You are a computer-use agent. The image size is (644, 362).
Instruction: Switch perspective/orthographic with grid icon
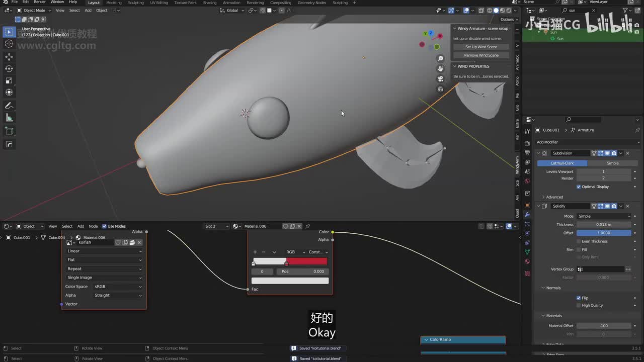coord(440,89)
